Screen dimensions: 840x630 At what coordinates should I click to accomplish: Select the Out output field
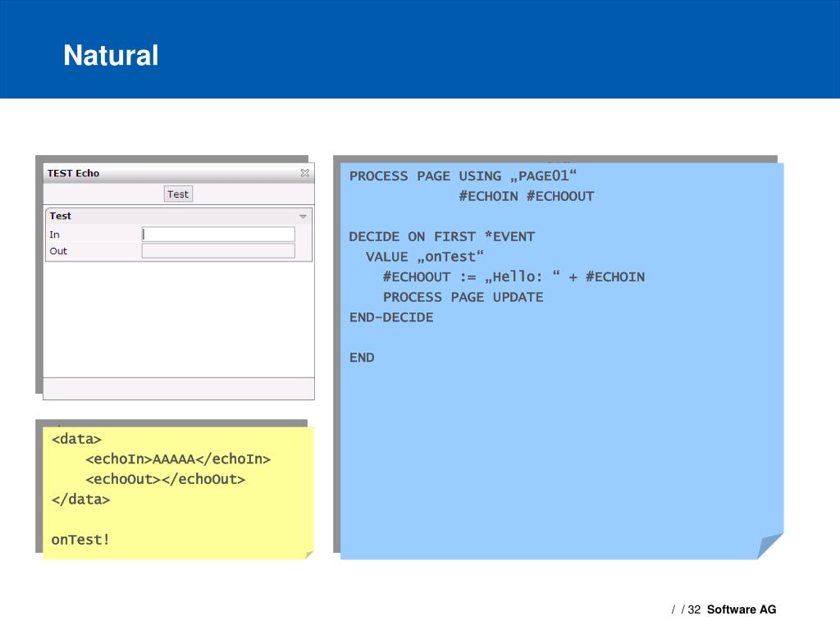pyautogui.click(x=218, y=251)
